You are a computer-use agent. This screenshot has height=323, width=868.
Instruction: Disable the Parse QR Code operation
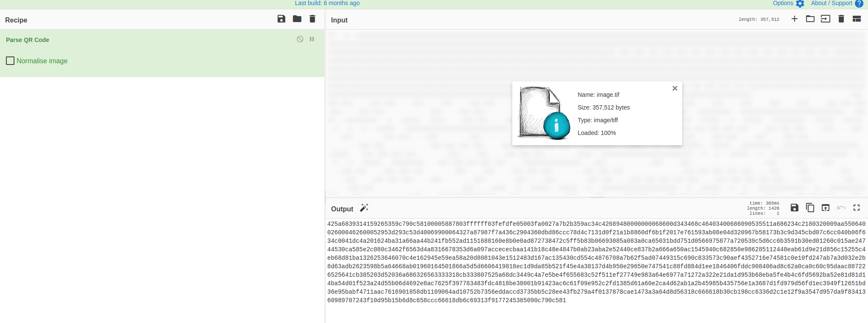tap(300, 39)
